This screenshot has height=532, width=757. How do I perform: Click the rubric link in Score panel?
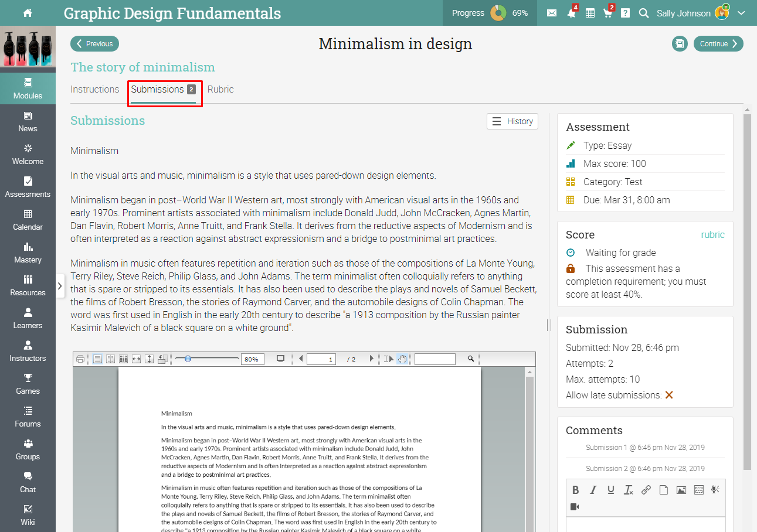pyautogui.click(x=712, y=235)
